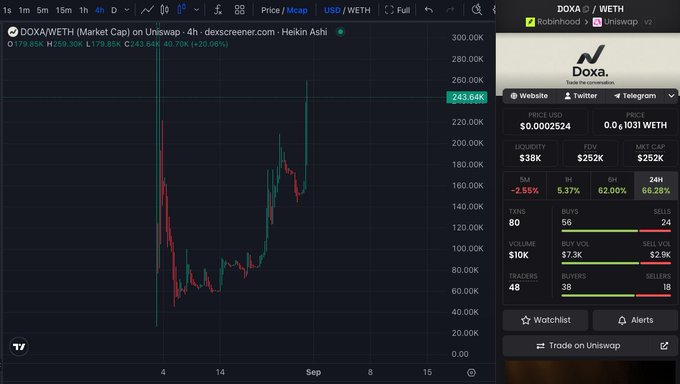Click the 243.64K current price label
Screen dimensions: 680x384
[467, 97]
